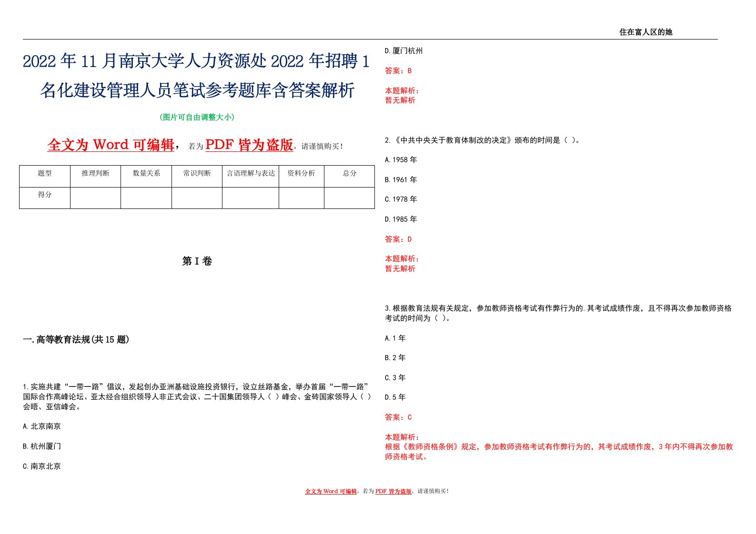Click the green note 图片可自由调整大小
Image resolution: width=756 pixels, height=534 pixels.
pos(197,117)
